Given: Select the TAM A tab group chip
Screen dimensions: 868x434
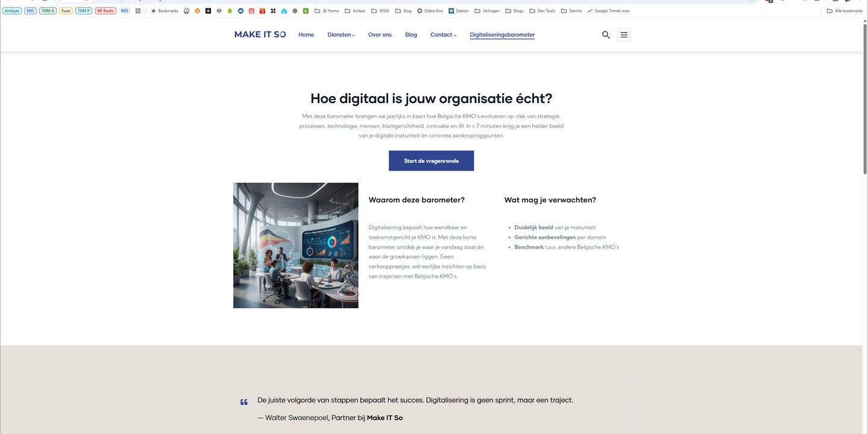Looking at the screenshot, I should pos(48,11).
